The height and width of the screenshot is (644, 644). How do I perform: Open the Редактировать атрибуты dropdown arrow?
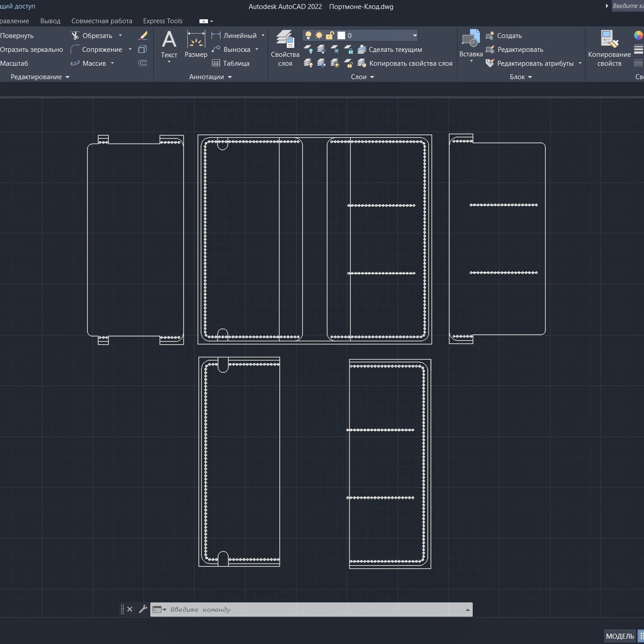[580, 63]
